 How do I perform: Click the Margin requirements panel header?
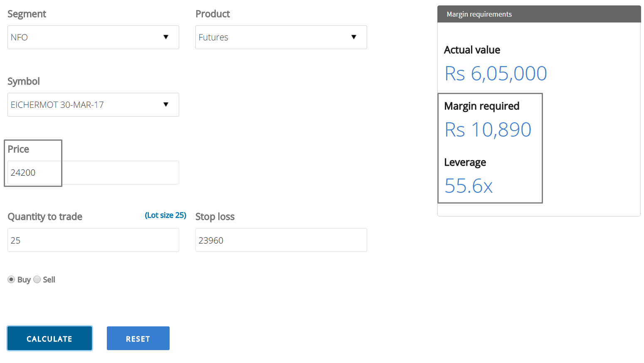click(x=539, y=14)
